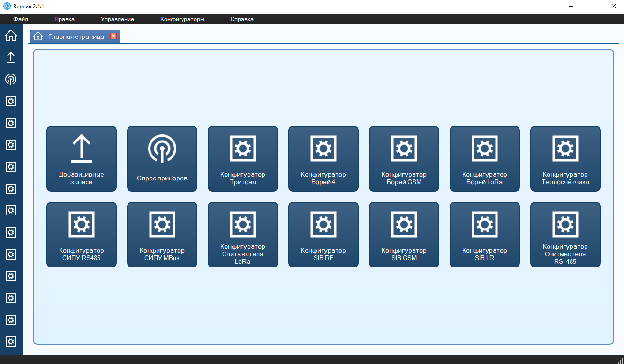
Task: Open Конфигуратор Борей LoRa tile
Action: pos(485,159)
